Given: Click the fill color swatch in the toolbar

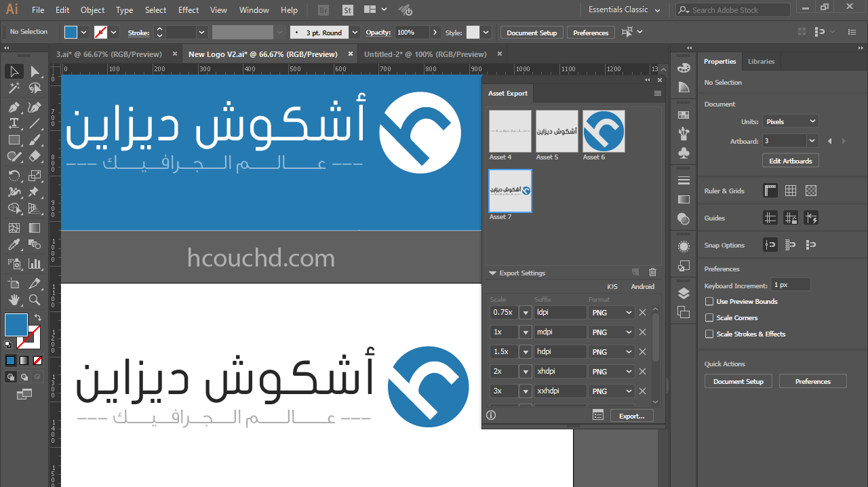Looking at the screenshot, I should [16, 325].
